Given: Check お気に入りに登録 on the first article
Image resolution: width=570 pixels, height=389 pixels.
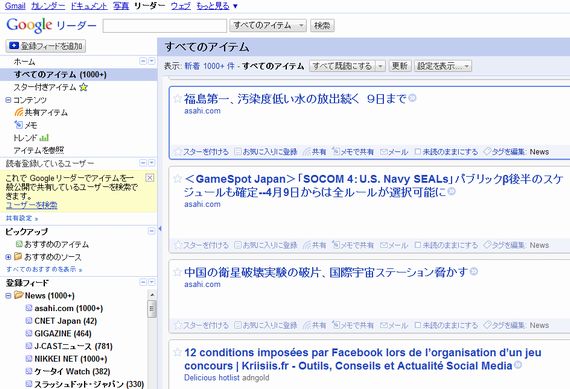Looking at the screenshot, I should (238, 152).
